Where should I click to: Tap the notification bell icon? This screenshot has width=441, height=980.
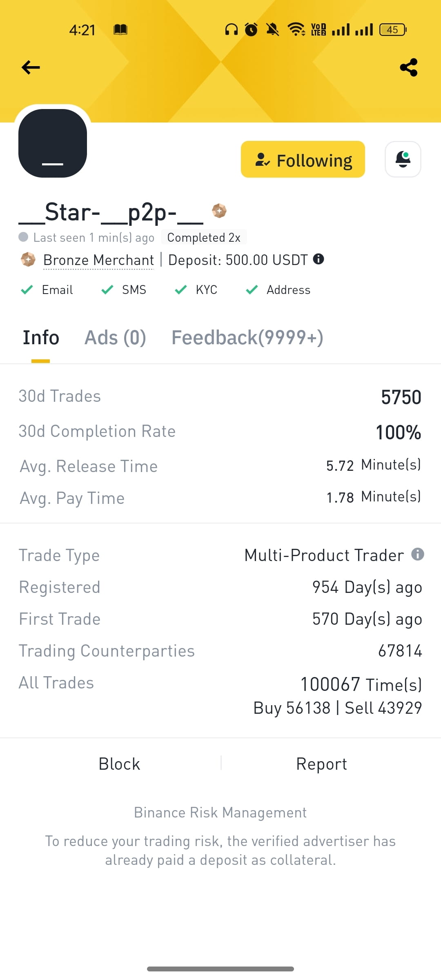pos(403,159)
